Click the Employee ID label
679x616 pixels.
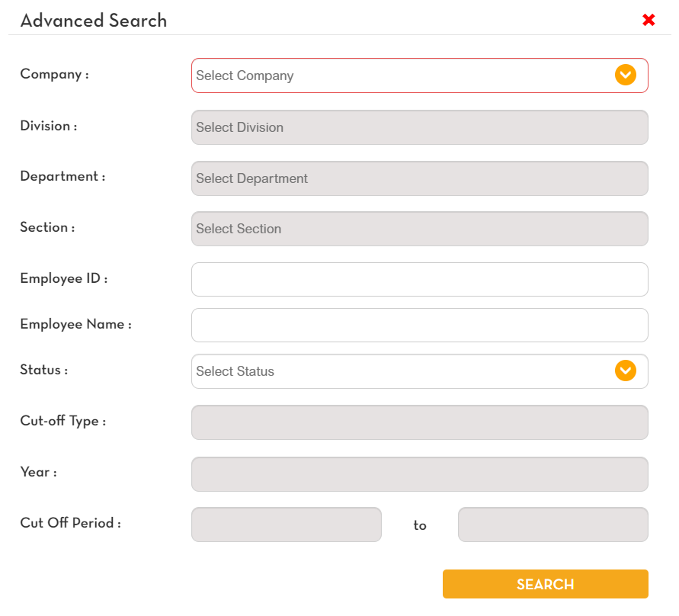pos(64,278)
